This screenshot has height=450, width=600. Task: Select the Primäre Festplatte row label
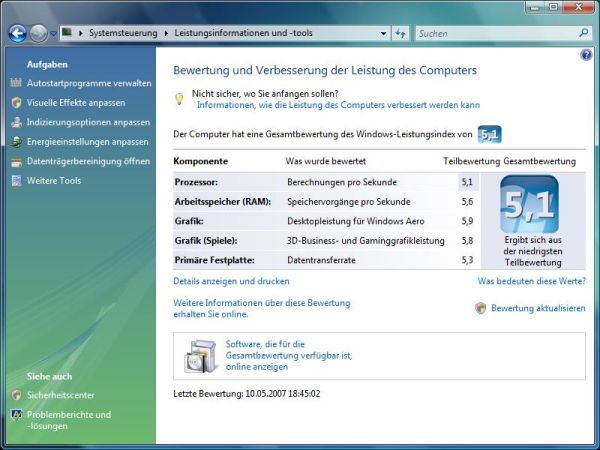(214, 260)
